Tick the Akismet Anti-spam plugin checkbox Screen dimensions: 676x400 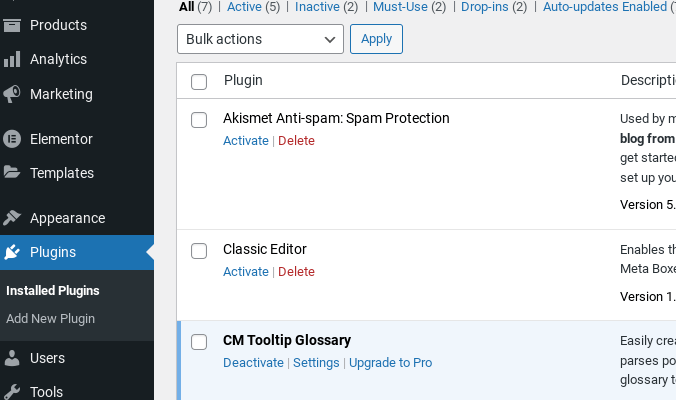click(x=199, y=120)
